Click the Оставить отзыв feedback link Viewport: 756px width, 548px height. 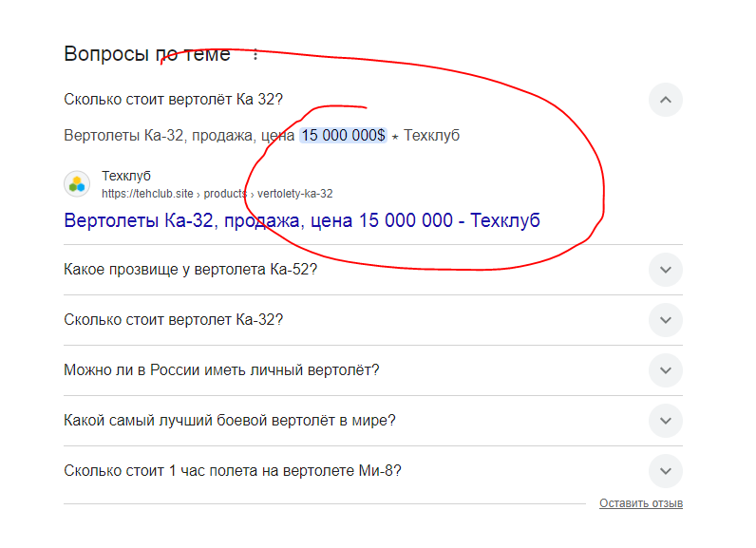point(640,503)
